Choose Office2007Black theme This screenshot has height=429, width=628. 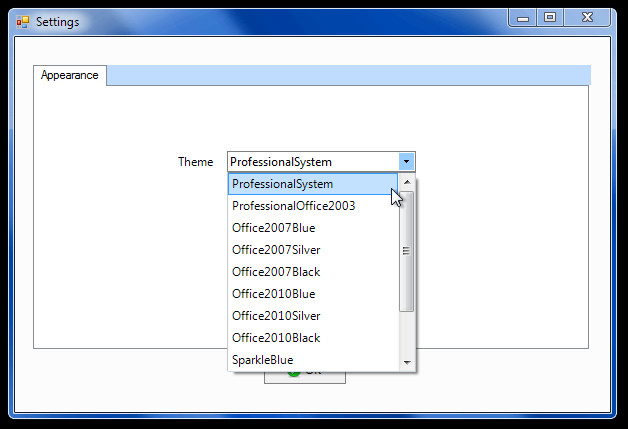coord(313,272)
